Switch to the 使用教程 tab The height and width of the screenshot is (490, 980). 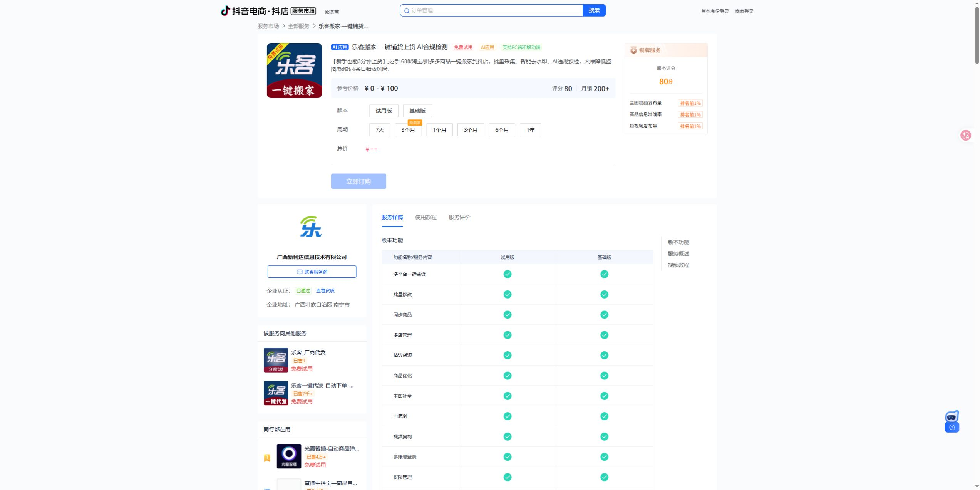(x=426, y=217)
